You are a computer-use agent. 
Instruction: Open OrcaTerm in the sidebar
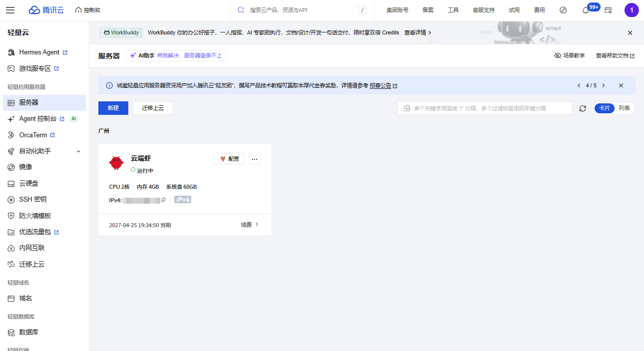click(x=44, y=135)
